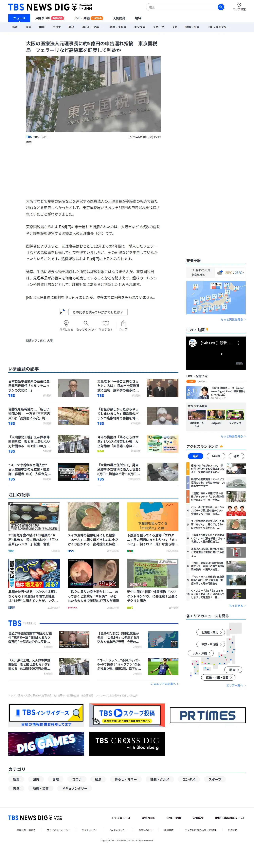Open もっと天気を見る link

[x=233, y=320]
